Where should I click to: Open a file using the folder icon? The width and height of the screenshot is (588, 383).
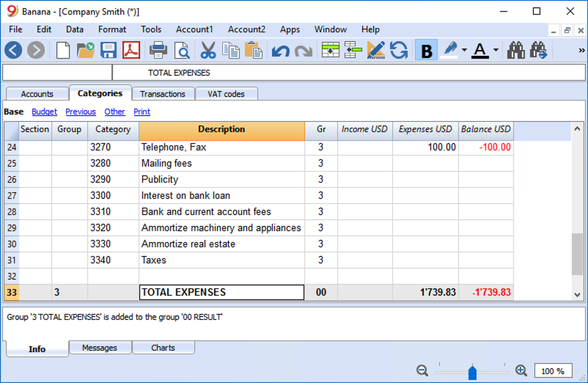pyautogui.click(x=86, y=51)
